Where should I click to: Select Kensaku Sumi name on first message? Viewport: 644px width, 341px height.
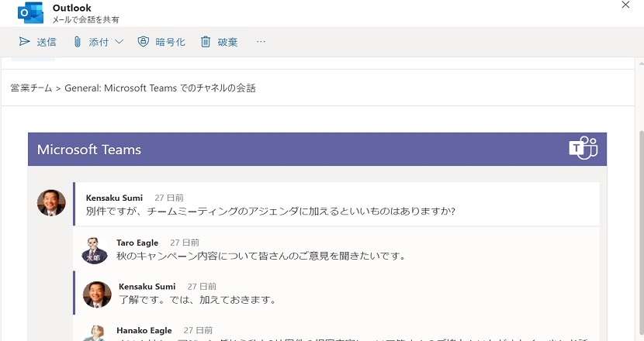click(x=114, y=198)
